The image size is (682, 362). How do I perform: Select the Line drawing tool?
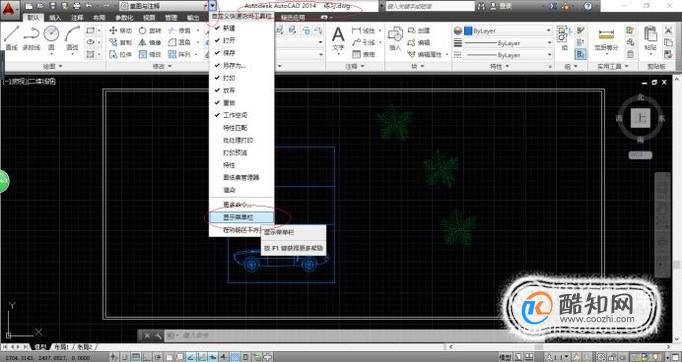pyautogui.click(x=11, y=38)
